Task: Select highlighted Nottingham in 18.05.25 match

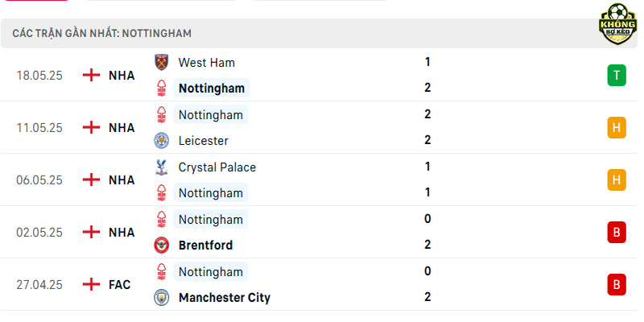Action: (x=212, y=89)
